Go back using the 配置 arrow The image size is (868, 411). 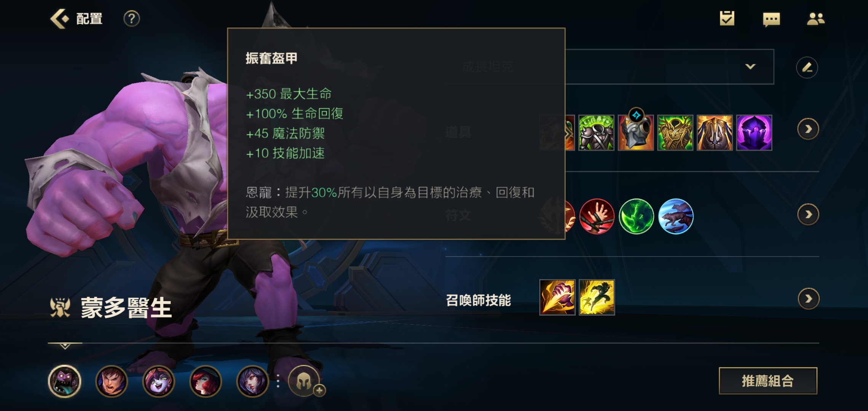tap(60, 19)
